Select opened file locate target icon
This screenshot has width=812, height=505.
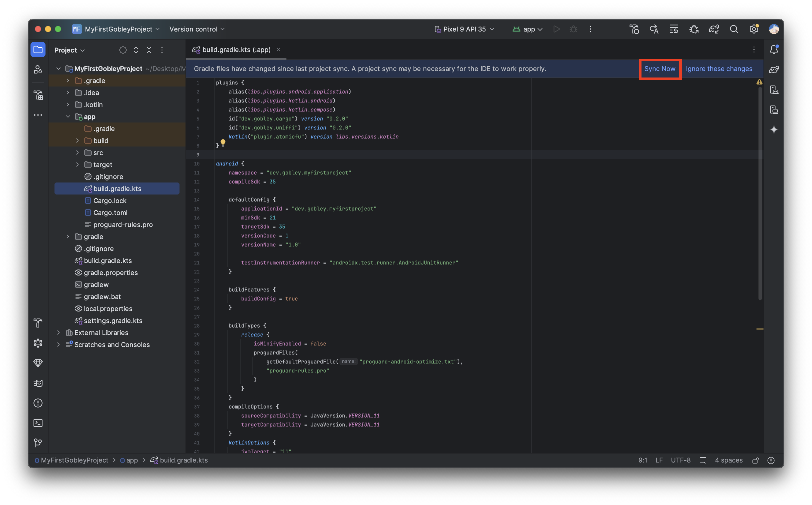[123, 50]
